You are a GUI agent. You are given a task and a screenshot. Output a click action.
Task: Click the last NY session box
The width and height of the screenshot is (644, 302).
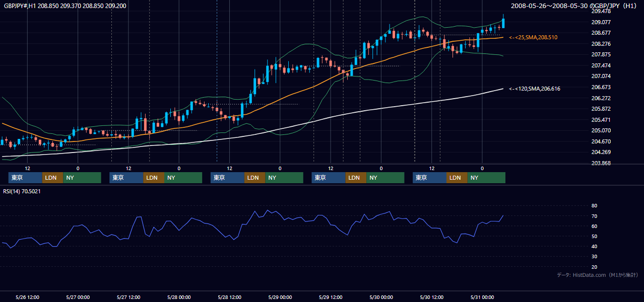point(486,178)
